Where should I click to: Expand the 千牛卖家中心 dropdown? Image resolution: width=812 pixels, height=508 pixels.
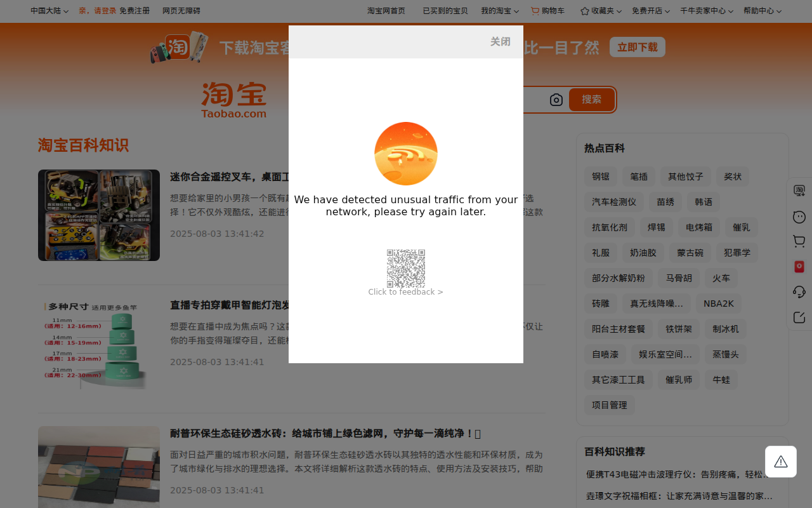[x=705, y=10]
